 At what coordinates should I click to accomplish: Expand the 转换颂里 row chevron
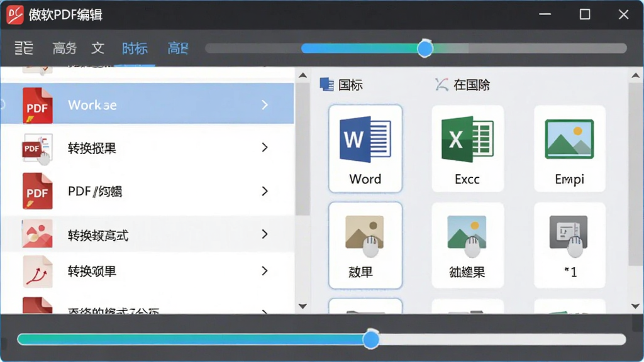click(x=265, y=271)
